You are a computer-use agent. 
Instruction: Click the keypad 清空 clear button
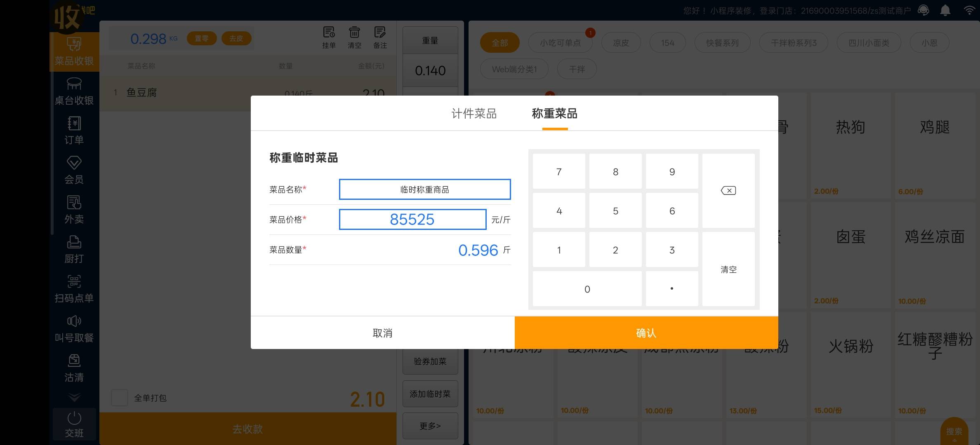pyautogui.click(x=728, y=269)
